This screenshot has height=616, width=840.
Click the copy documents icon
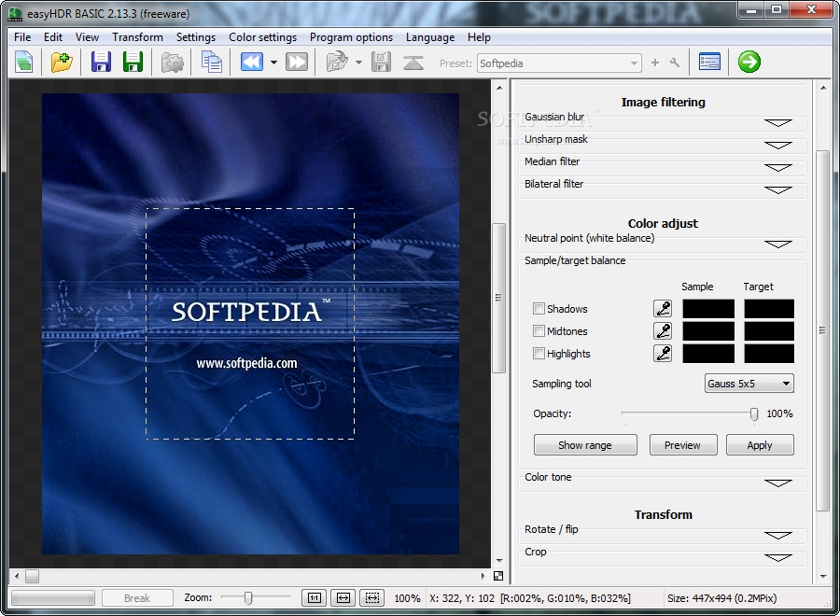point(212,63)
